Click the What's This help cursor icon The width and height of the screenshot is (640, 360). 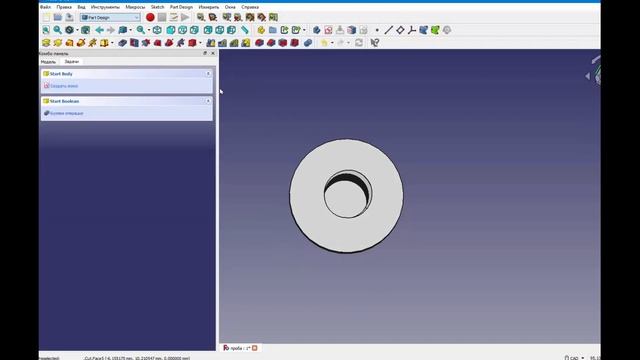click(375, 42)
